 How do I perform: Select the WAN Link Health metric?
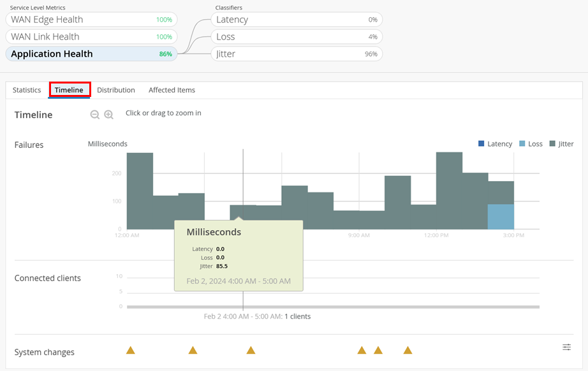(91, 37)
